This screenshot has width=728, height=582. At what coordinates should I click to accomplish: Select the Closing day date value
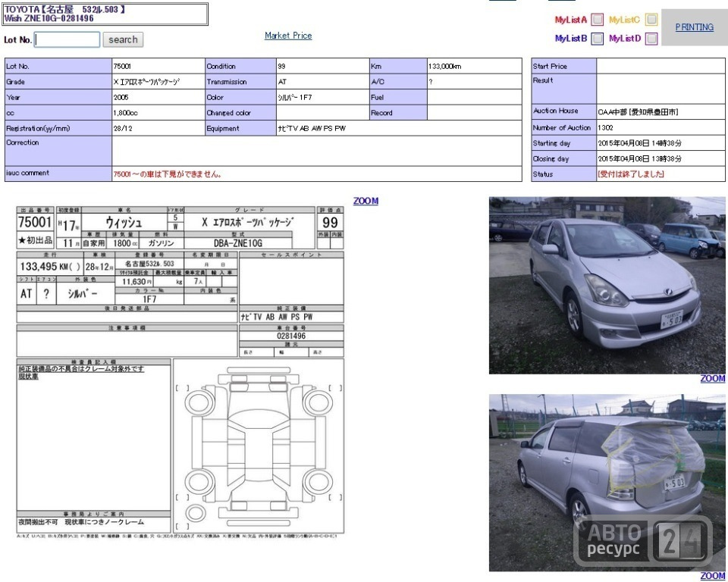(x=640, y=158)
